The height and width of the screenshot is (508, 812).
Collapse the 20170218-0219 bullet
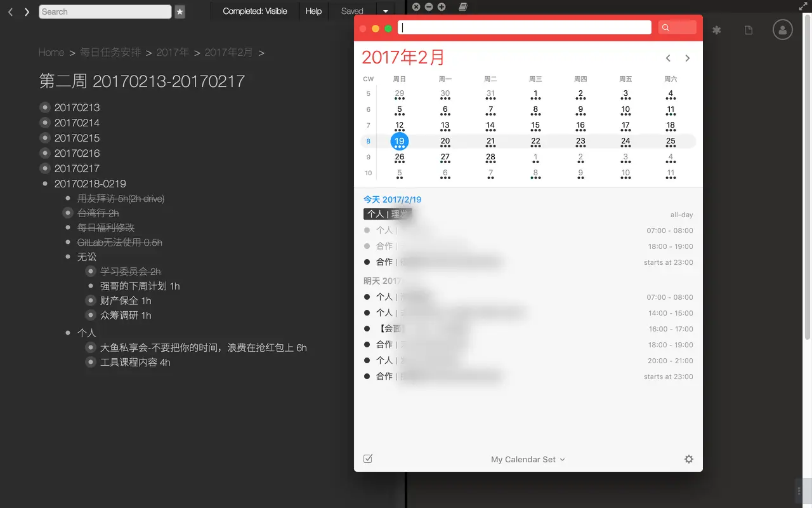pos(45,184)
